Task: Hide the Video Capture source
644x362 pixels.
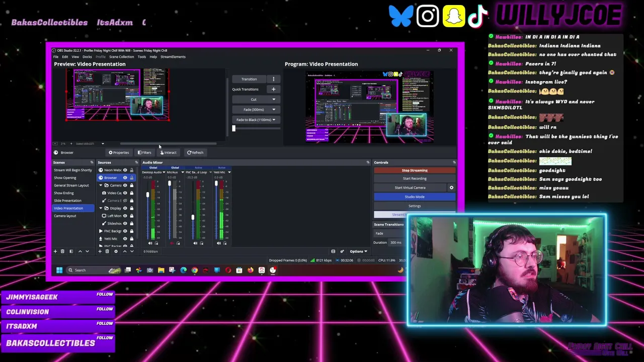Action: [x=125, y=193]
